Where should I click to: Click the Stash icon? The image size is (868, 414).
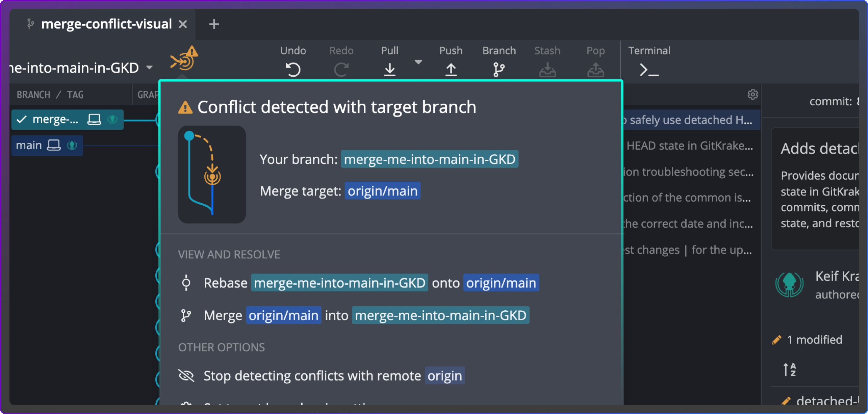[547, 69]
